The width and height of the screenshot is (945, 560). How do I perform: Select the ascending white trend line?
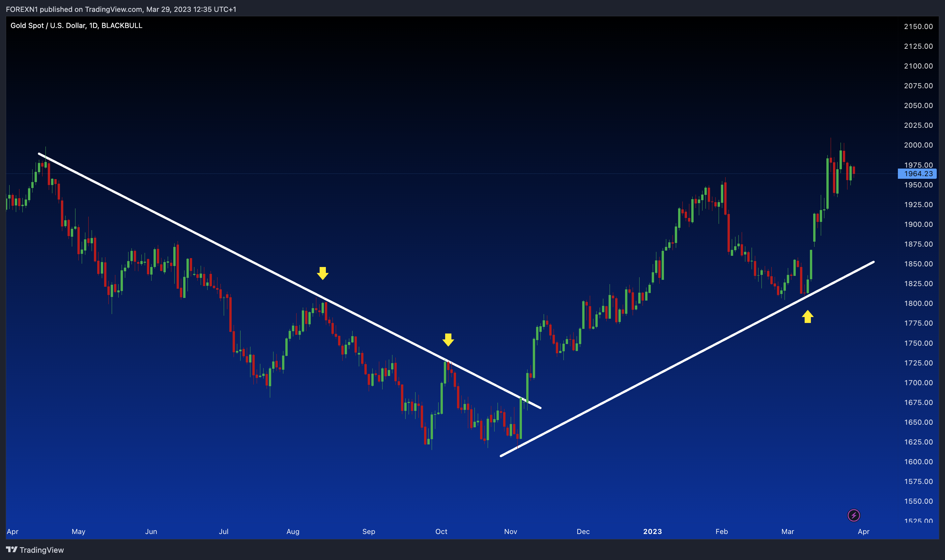(687, 359)
